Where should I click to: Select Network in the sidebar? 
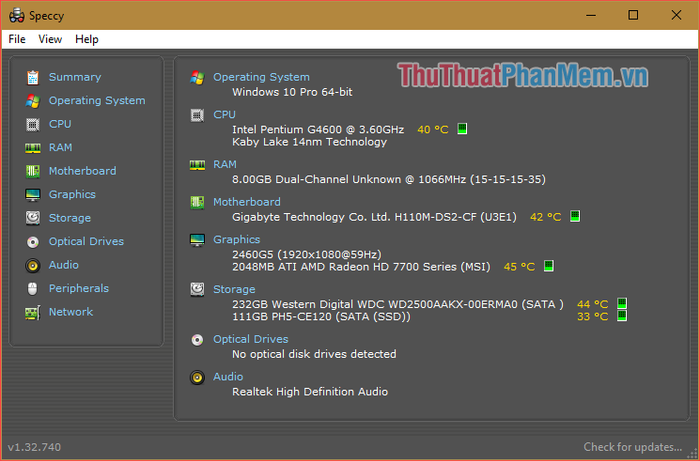click(71, 312)
